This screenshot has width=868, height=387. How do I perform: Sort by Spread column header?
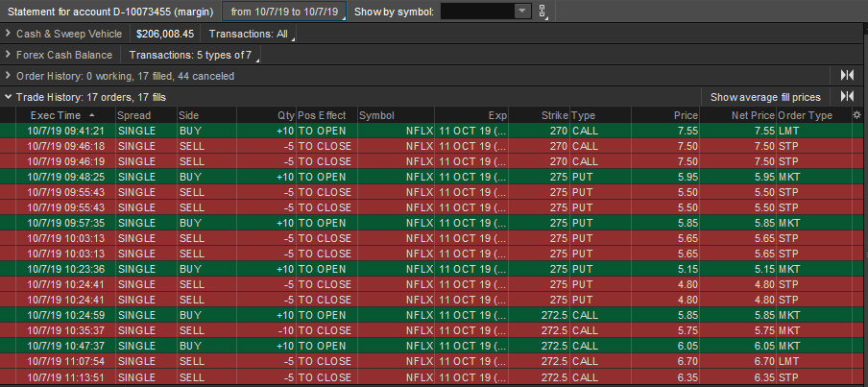tap(146, 115)
